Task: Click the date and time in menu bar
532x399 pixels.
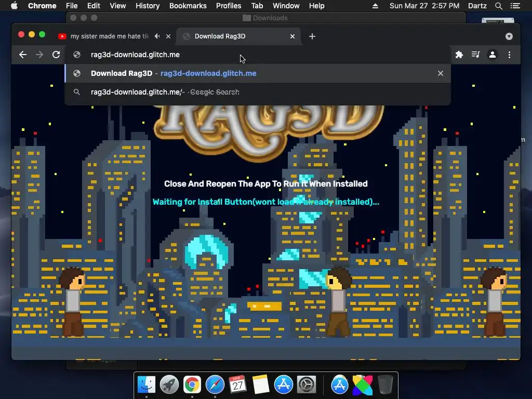Action: [x=424, y=6]
